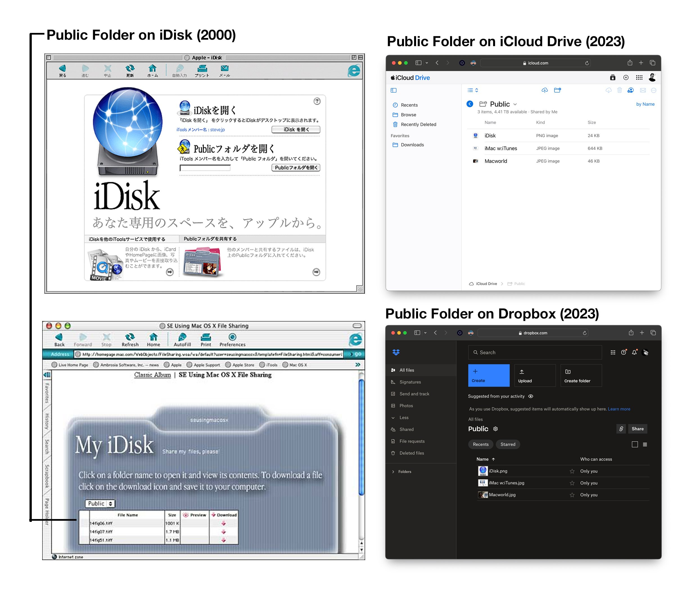Star the iDisk.png file in Dropbox
Viewport: 700px width, 595px height.
(572, 471)
